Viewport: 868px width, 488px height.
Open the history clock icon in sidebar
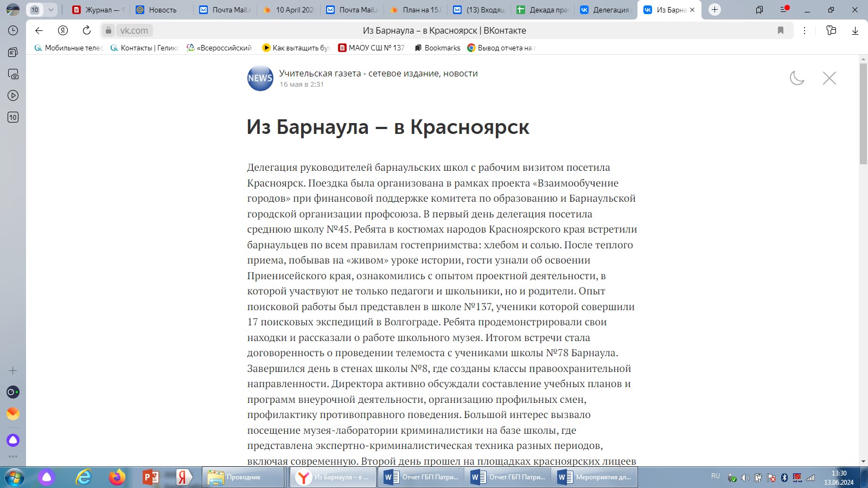tap(13, 30)
